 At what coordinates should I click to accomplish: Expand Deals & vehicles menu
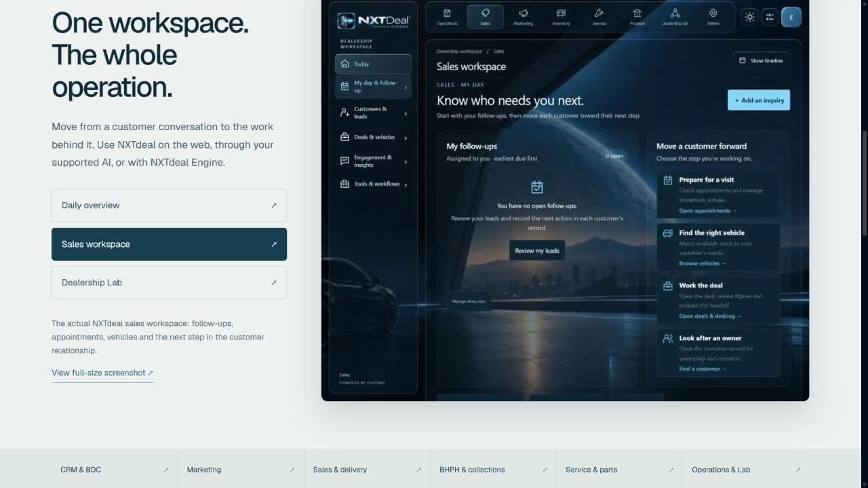click(373, 137)
